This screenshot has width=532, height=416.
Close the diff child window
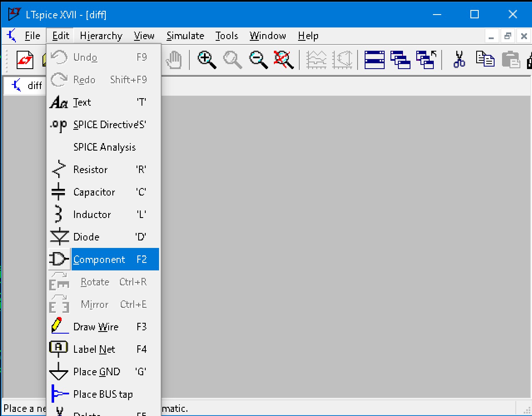tap(524, 36)
